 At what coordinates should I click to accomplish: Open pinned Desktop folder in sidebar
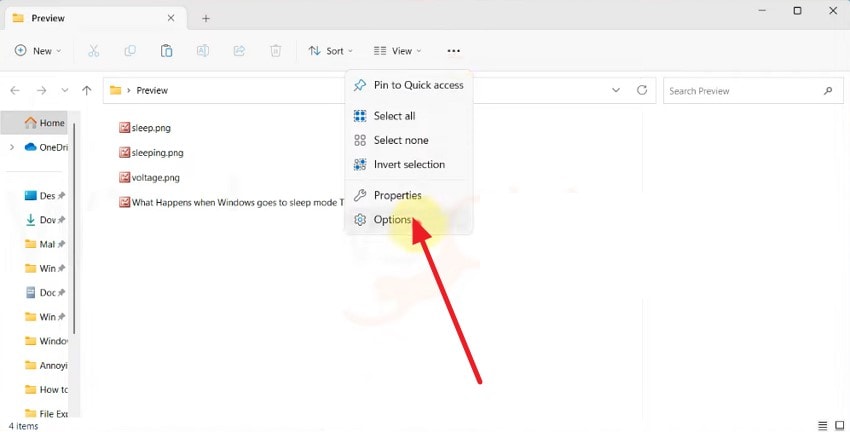46,196
